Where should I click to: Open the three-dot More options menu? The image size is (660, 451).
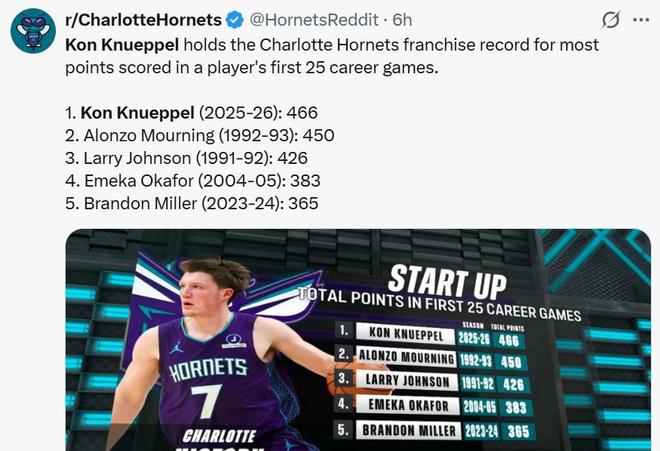[639, 20]
